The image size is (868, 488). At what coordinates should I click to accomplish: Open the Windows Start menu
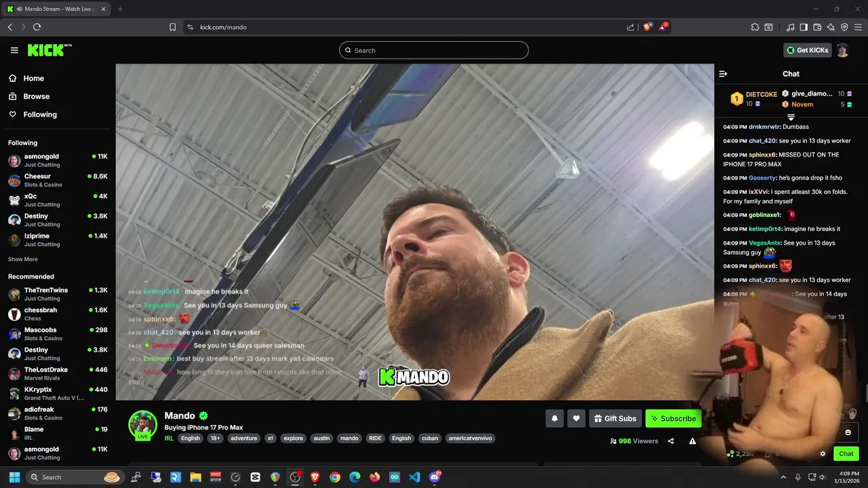tap(14, 477)
